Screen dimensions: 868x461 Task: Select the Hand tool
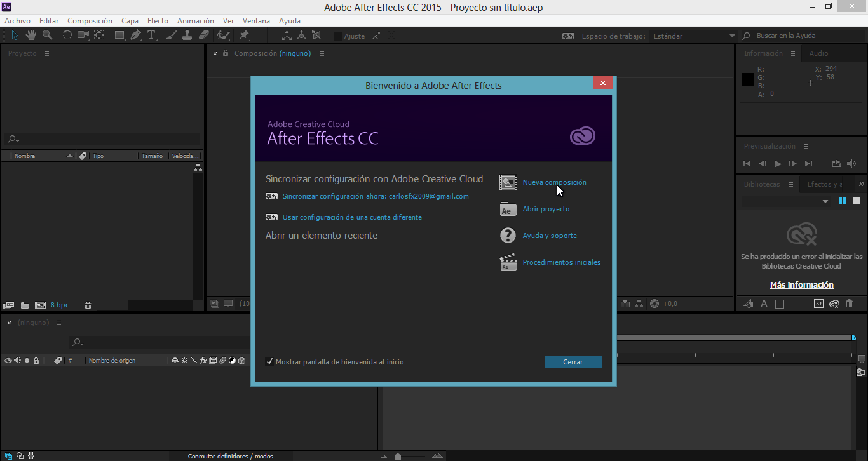[31, 36]
